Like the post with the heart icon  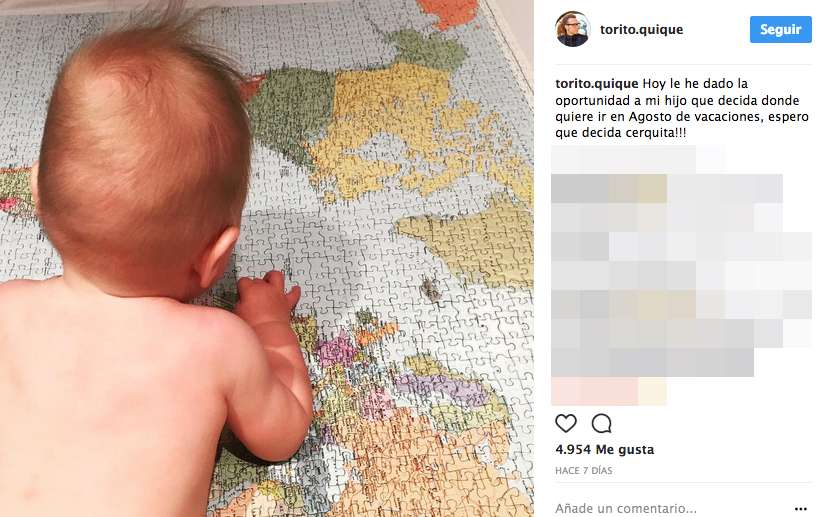[566, 424]
